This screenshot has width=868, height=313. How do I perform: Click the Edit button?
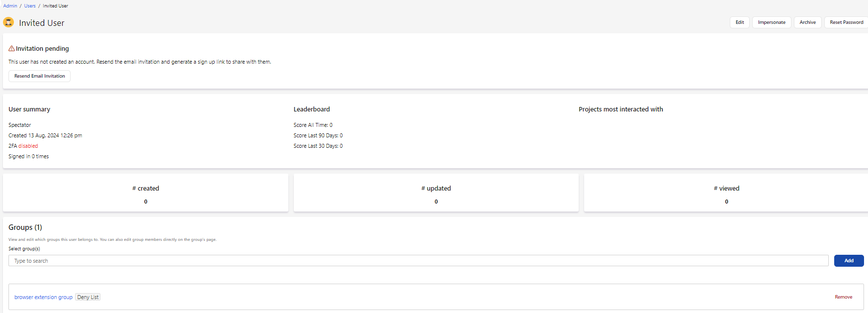pos(740,22)
